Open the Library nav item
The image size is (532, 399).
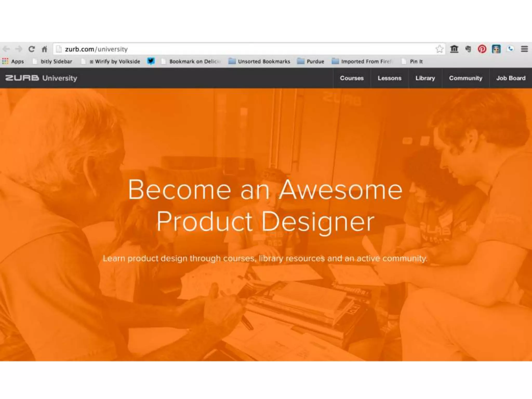click(425, 78)
